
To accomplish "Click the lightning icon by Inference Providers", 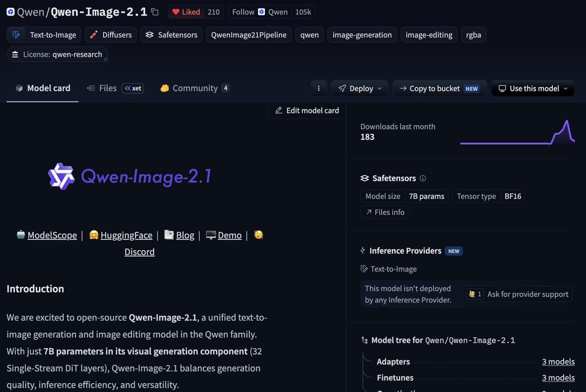I will (x=363, y=250).
